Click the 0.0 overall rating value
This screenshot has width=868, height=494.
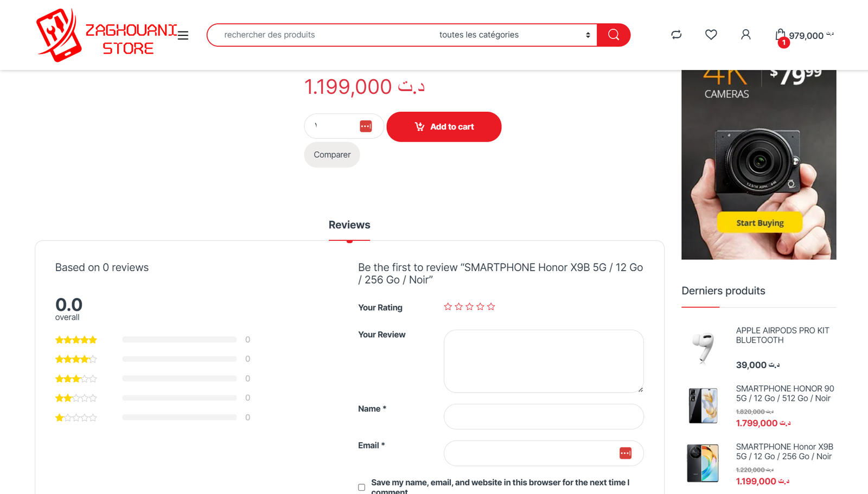[x=69, y=305]
